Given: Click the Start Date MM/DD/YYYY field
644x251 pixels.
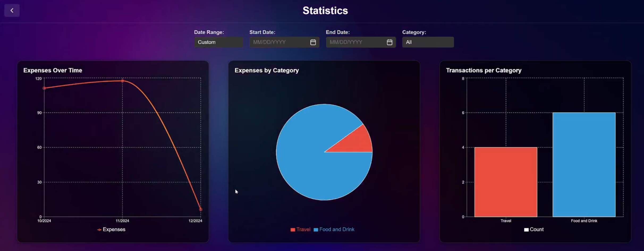Looking at the screenshot, I should [279, 42].
